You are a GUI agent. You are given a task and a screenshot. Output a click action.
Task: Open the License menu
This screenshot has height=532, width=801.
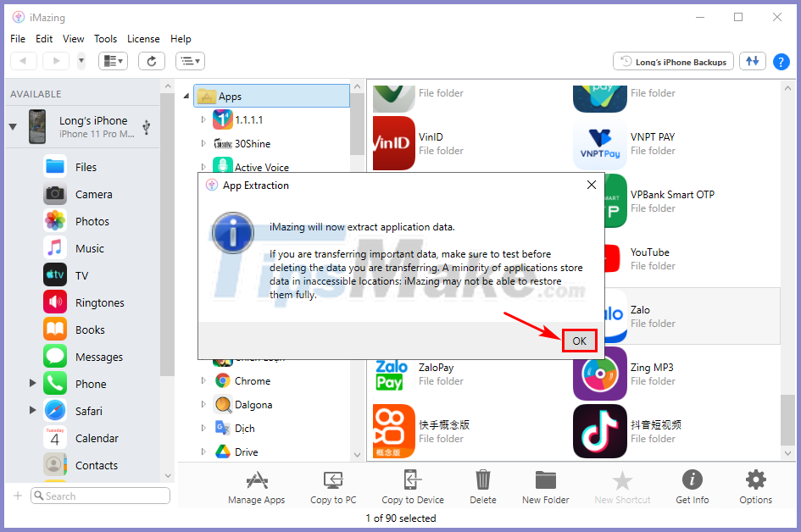pos(143,38)
